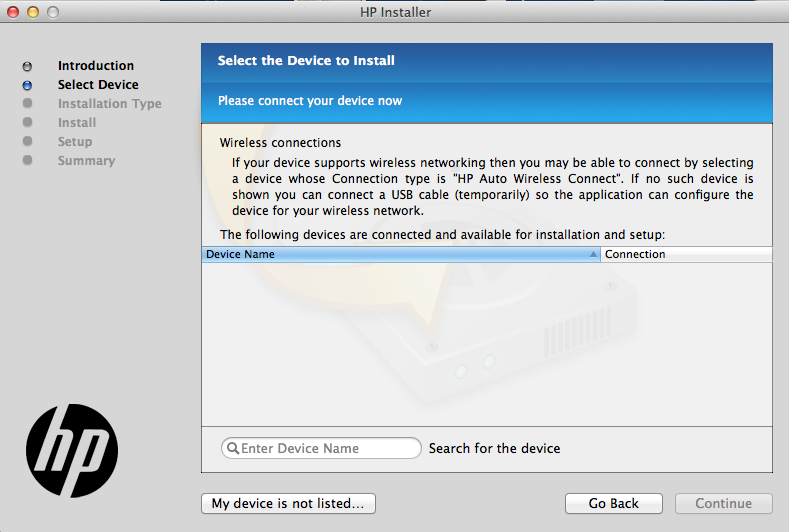This screenshot has width=789, height=532.
Task: Click the magnifying glass search icon
Action: coord(232,448)
